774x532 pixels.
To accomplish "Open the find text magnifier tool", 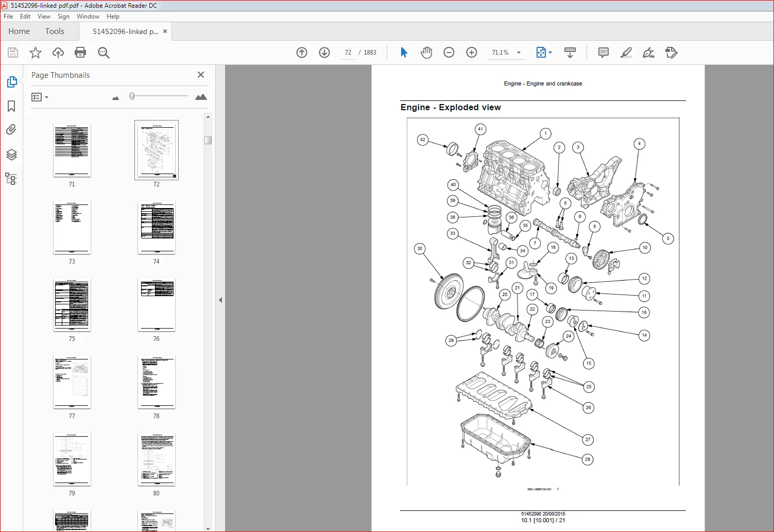I will coord(104,53).
